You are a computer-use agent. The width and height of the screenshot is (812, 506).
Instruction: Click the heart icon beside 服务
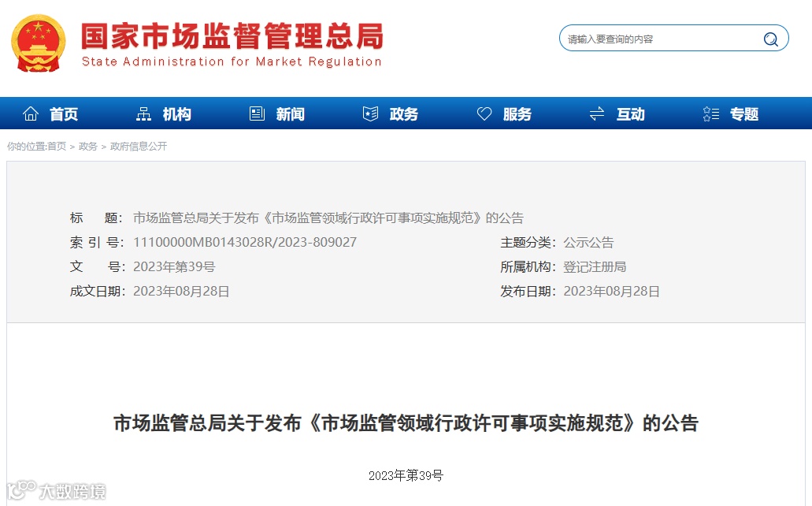pos(484,113)
